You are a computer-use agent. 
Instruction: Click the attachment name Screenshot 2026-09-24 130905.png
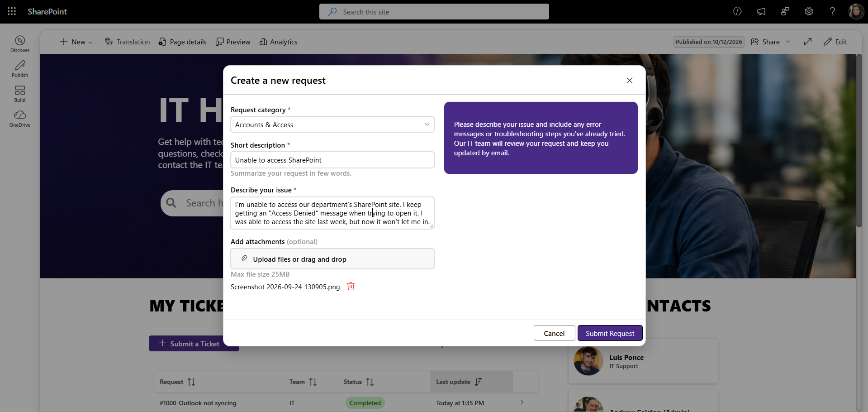point(285,287)
